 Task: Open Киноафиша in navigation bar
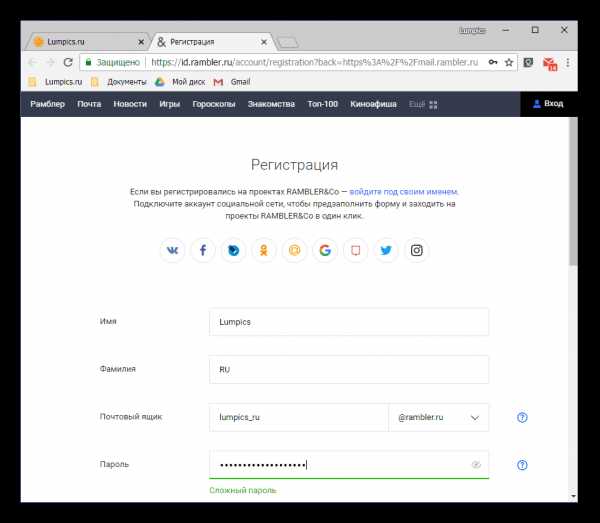point(373,104)
